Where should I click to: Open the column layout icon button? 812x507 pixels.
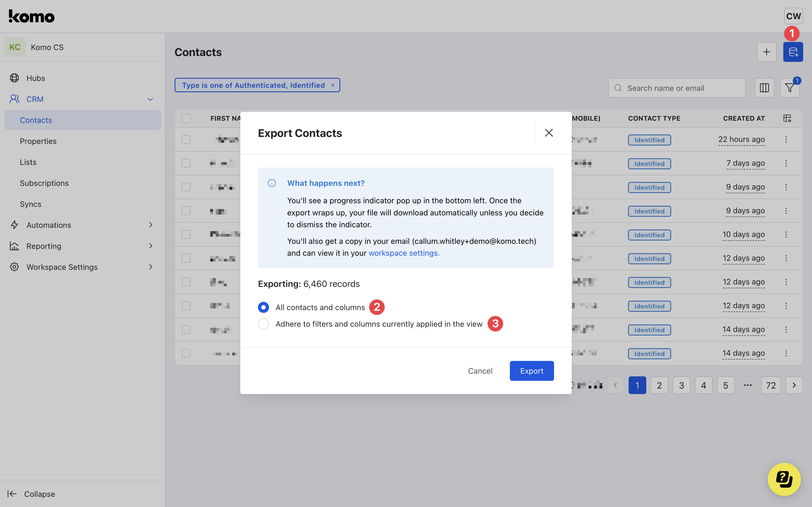(764, 88)
